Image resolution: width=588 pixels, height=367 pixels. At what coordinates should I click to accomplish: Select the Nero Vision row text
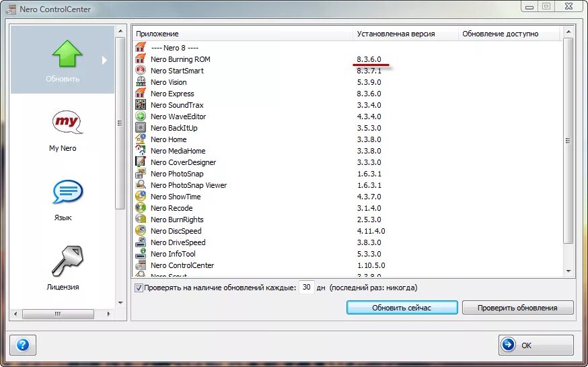coord(168,82)
